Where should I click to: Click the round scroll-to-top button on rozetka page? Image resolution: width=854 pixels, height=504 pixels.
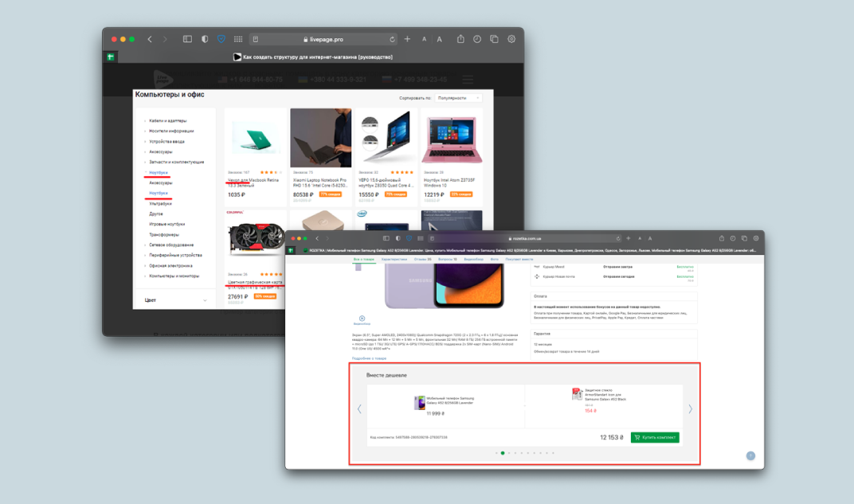tap(750, 456)
